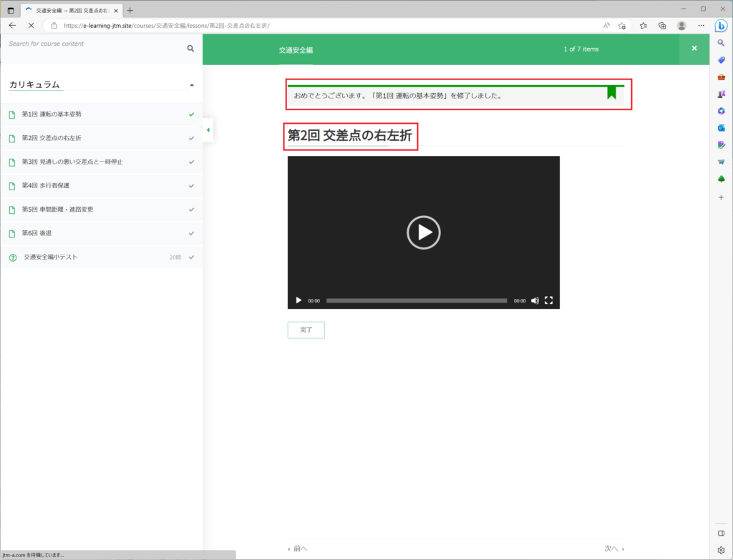Open browser settings and more menu

point(701,25)
